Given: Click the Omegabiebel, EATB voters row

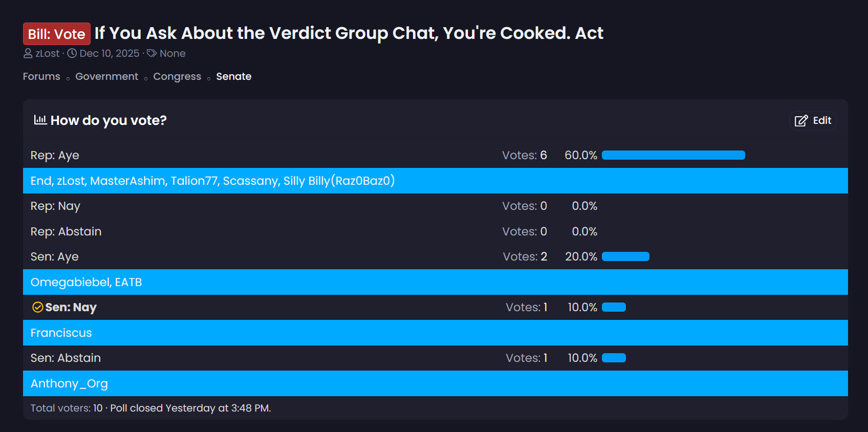Looking at the screenshot, I should 86,282.
